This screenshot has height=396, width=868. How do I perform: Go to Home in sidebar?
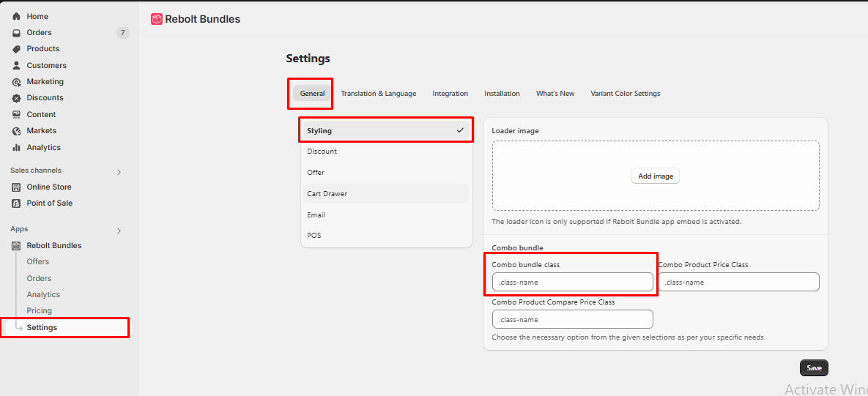(x=37, y=17)
